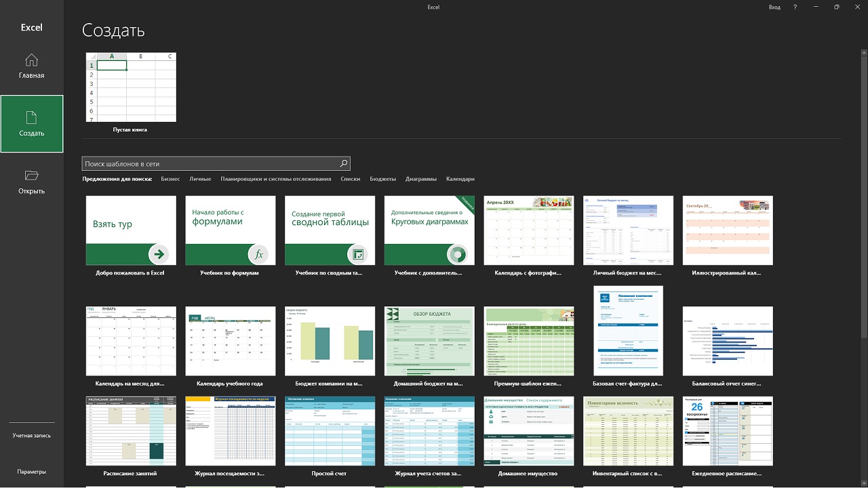Open Учетная запись in sidebar
The image size is (868, 488).
pyautogui.click(x=31, y=436)
